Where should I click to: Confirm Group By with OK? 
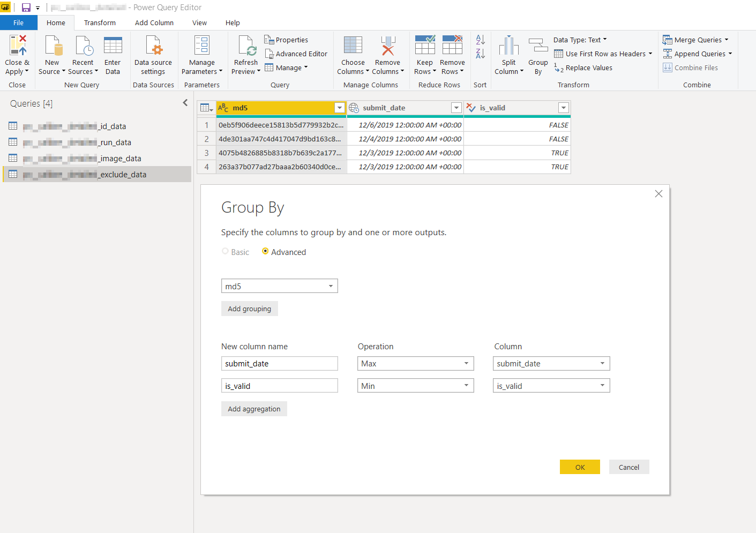point(580,467)
